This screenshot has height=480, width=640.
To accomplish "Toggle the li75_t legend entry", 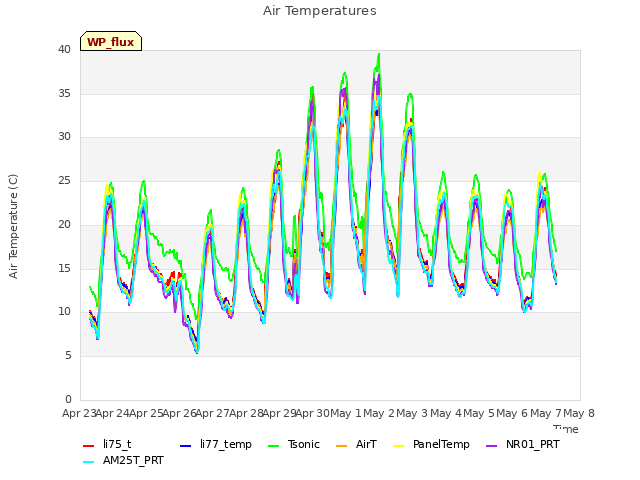I will pyautogui.click(x=107, y=444).
